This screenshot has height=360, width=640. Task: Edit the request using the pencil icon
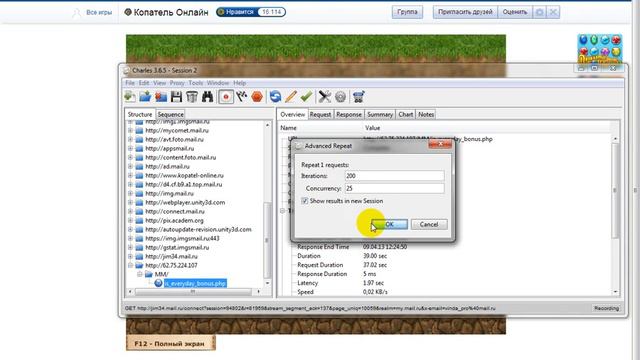coord(291,97)
